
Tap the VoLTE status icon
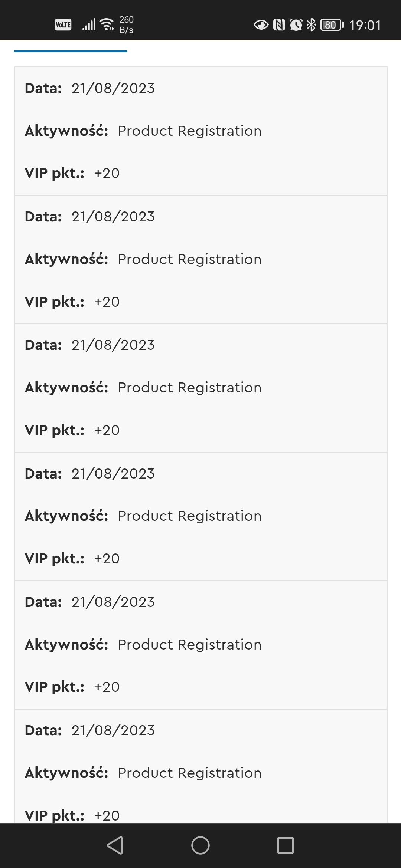coord(63,25)
